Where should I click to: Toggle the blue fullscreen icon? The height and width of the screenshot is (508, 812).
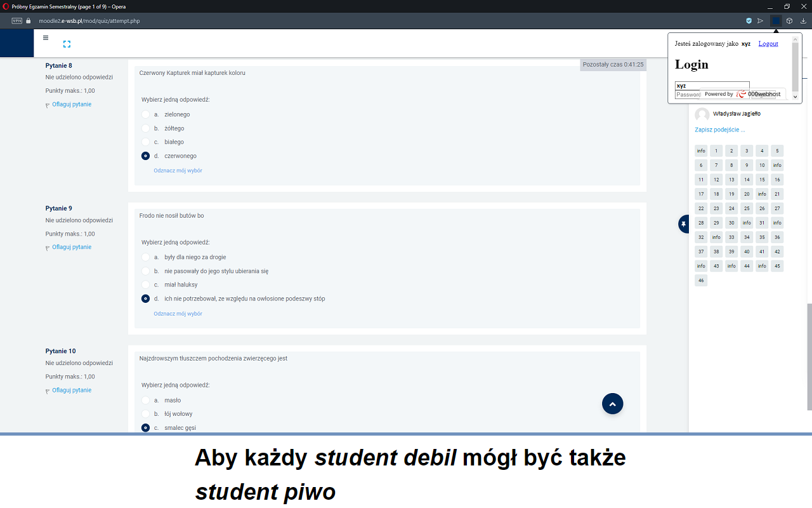(x=67, y=44)
